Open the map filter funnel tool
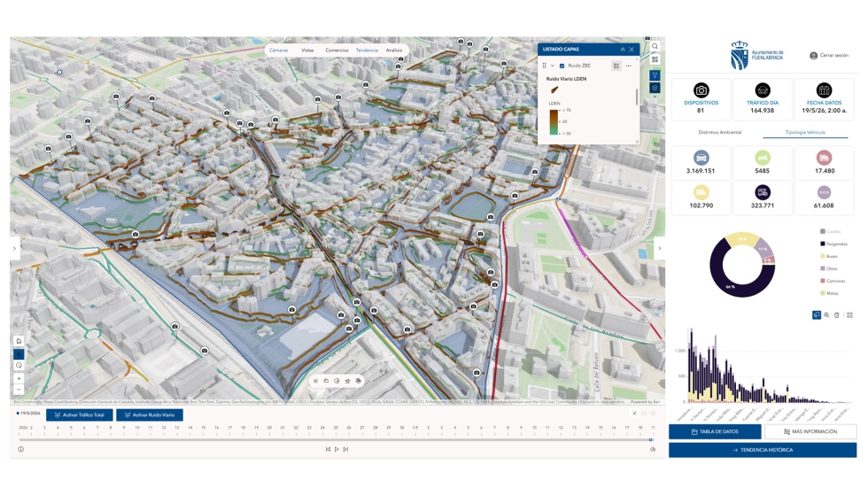Screen dimensions: 868x496 [x=655, y=75]
